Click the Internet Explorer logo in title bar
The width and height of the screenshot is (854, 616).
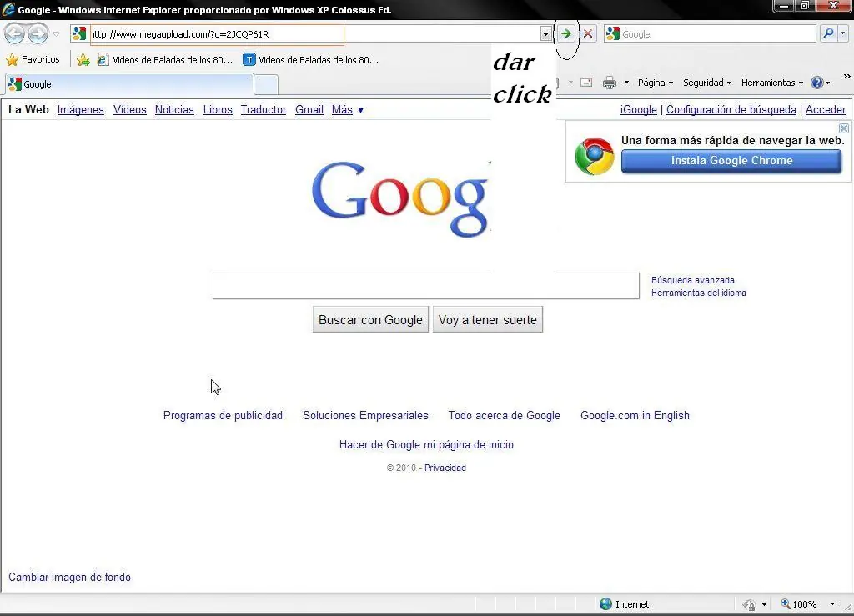coord(8,9)
